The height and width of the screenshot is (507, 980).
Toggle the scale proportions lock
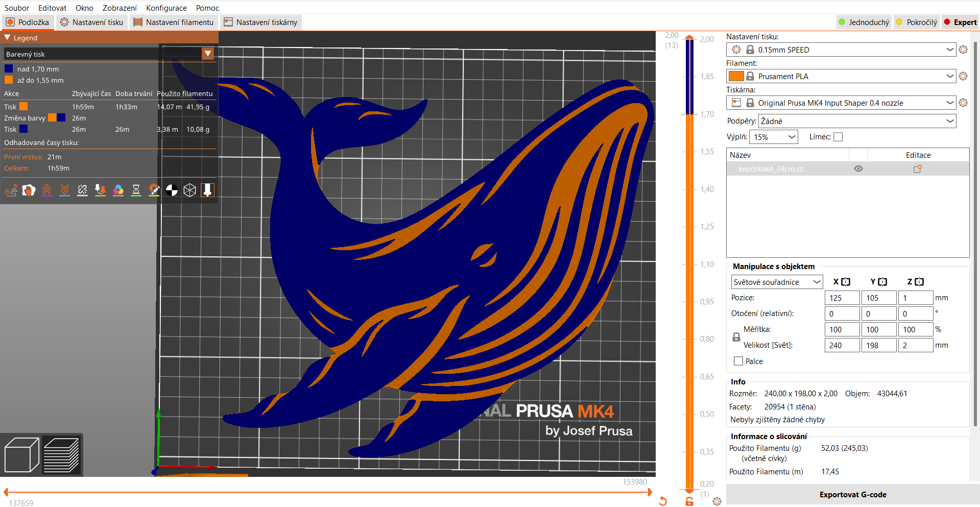pyautogui.click(x=736, y=337)
